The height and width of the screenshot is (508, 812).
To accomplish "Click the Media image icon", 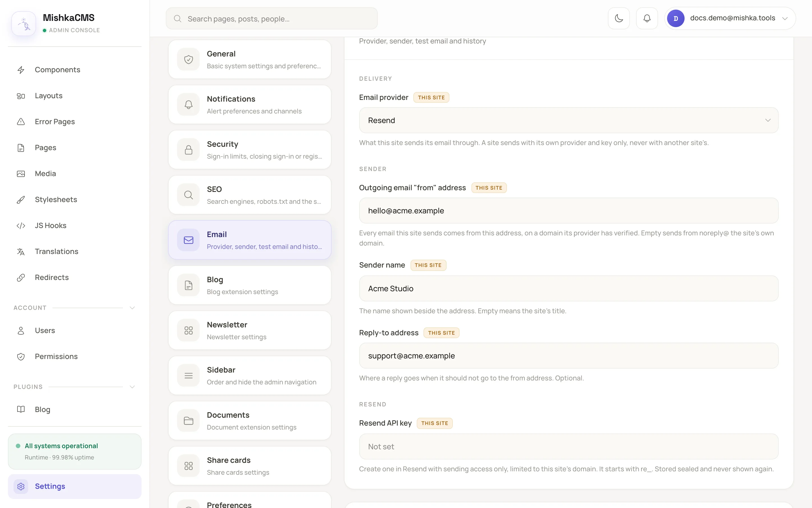I will [21, 174].
